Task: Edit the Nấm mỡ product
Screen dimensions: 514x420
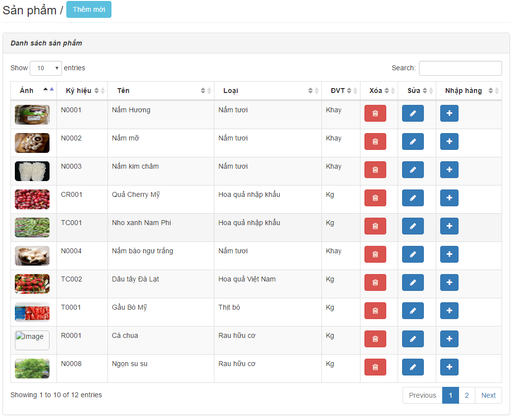Action: pyautogui.click(x=412, y=141)
